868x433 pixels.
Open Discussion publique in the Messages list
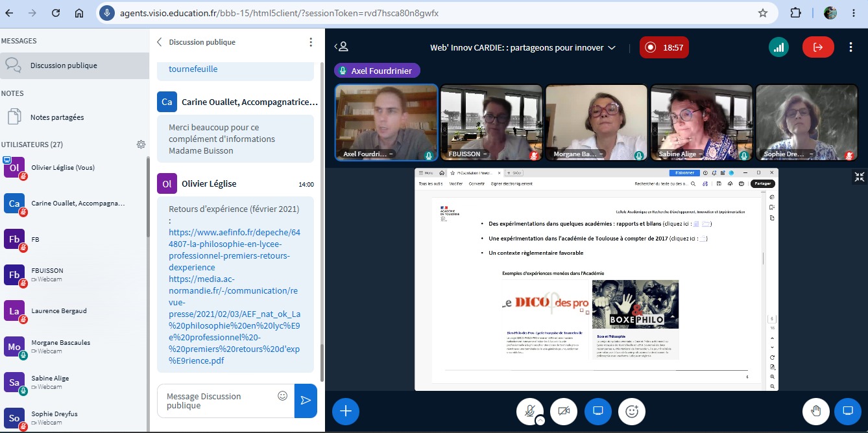coord(75,65)
